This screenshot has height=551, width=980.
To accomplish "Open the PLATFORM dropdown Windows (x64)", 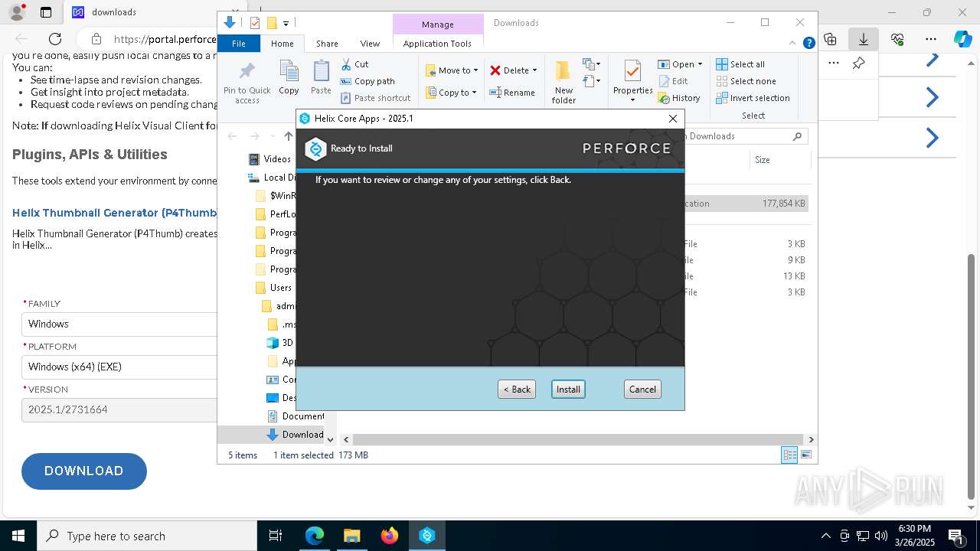I will pos(120,367).
